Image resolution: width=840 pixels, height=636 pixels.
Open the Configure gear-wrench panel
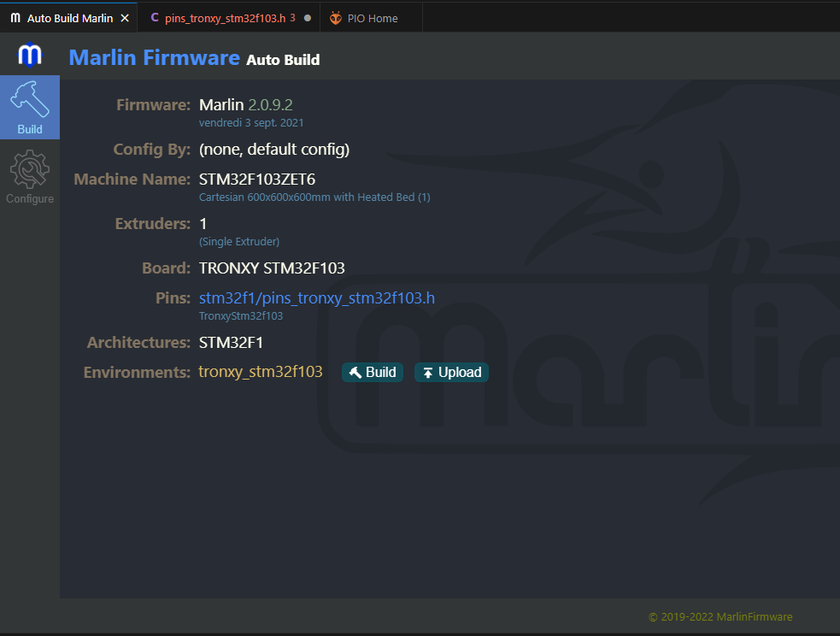coord(29,177)
